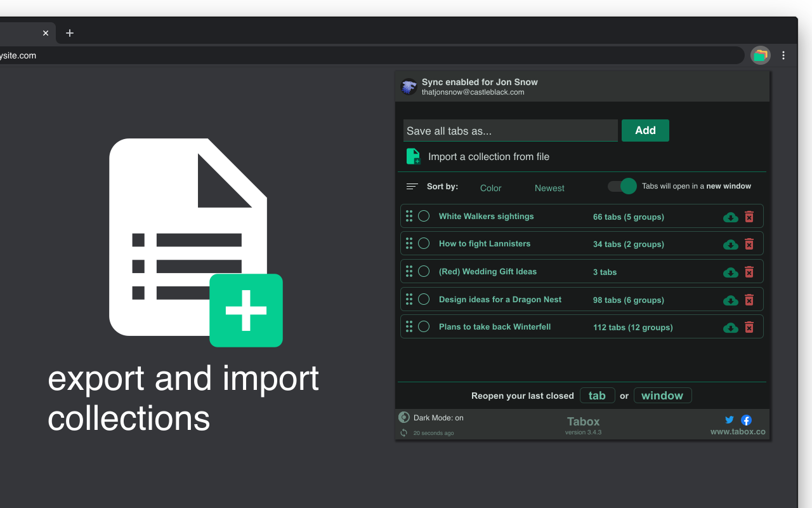Click the Save all tabs as field

point(510,130)
